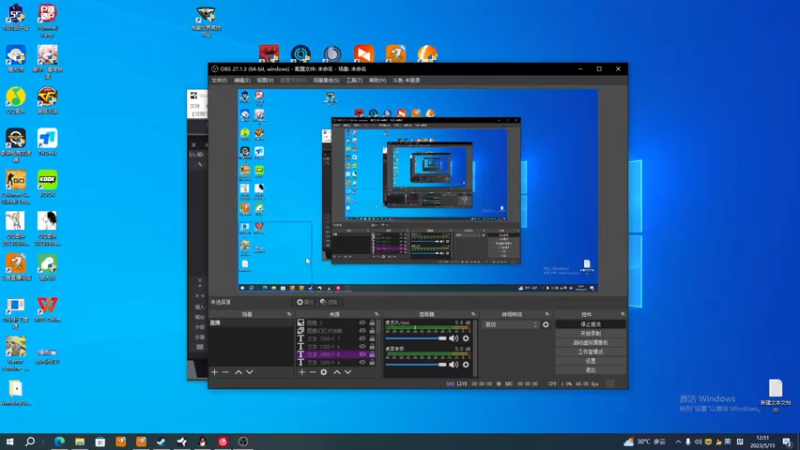Select 直播 scene in scenes list
This screenshot has height=450, width=800.
point(252,323)
